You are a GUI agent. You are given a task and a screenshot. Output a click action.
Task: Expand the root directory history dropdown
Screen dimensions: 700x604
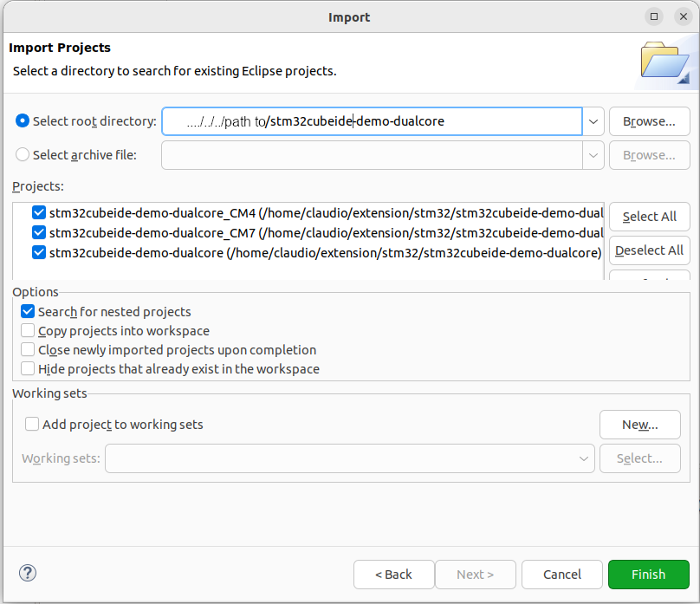(x=593, y=121)
